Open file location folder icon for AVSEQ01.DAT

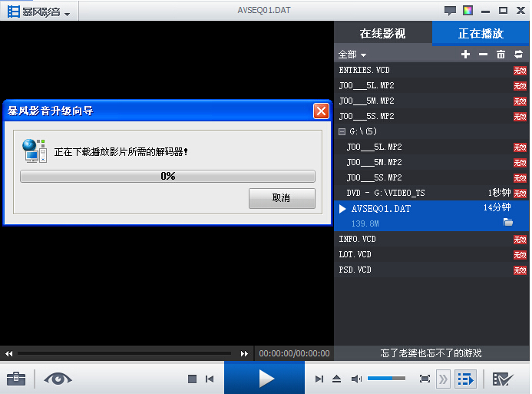508,222
